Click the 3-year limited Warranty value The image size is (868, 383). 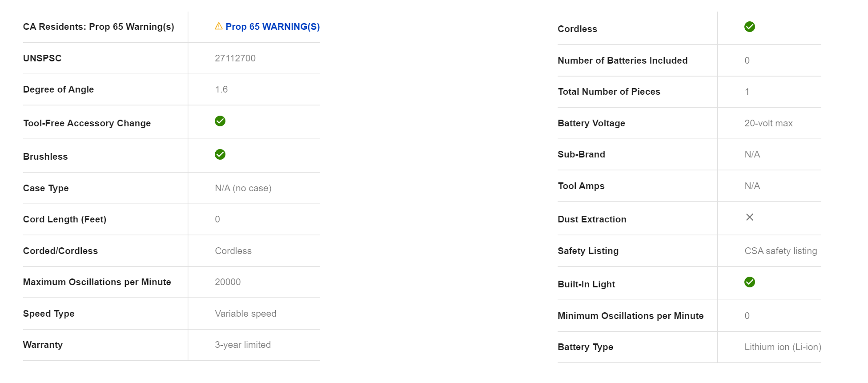click(243, 345)
